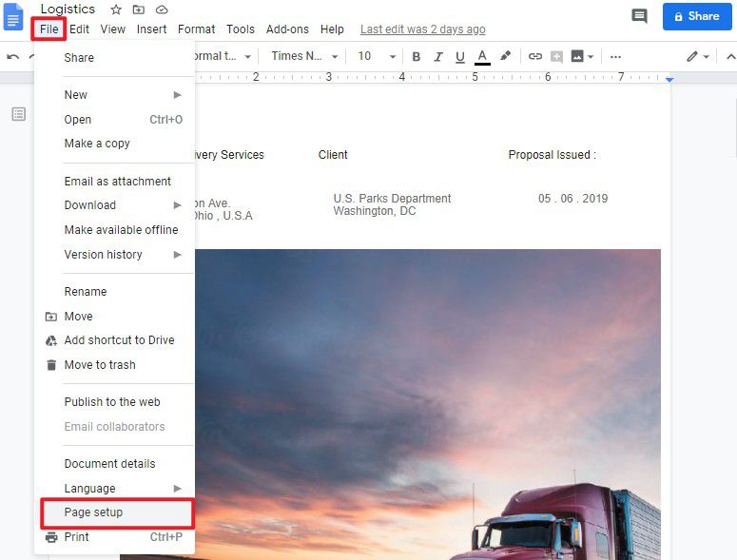Image resolution: width=737 pixels, height=560 pixels.
Task: Open the paragraph style dropdown
Action: click(x=223, y=56)
